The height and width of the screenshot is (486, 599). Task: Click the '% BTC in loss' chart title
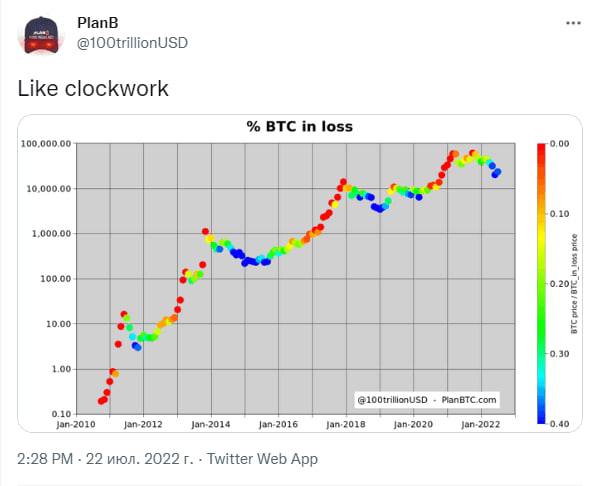coord(300,126)
